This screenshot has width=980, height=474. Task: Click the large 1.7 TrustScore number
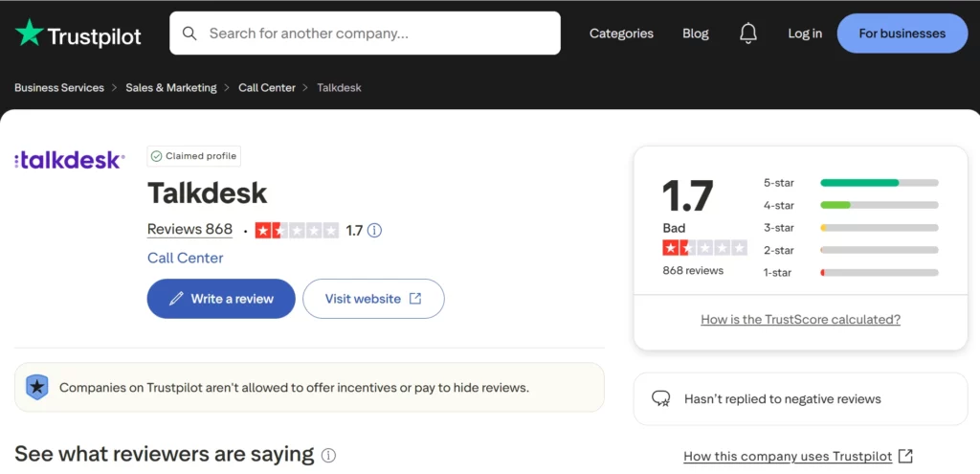(x=687, y=195)
